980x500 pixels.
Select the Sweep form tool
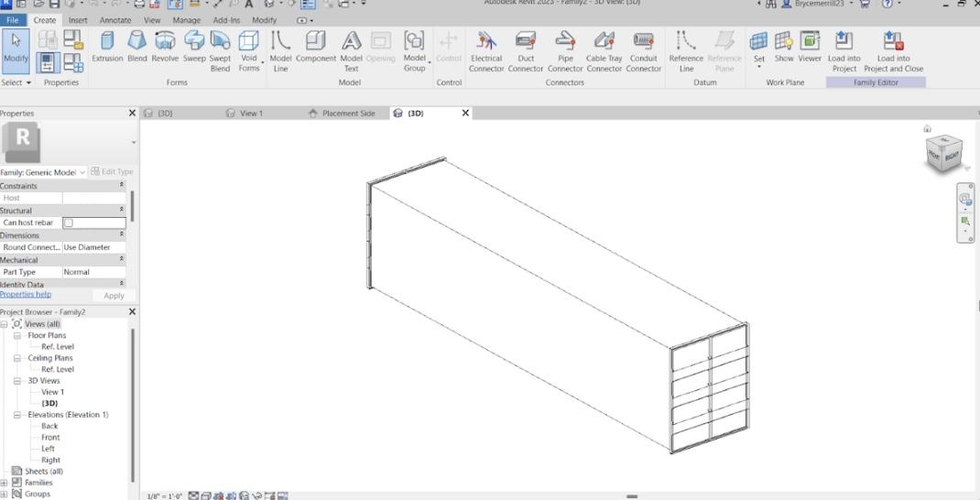[194, 48]
